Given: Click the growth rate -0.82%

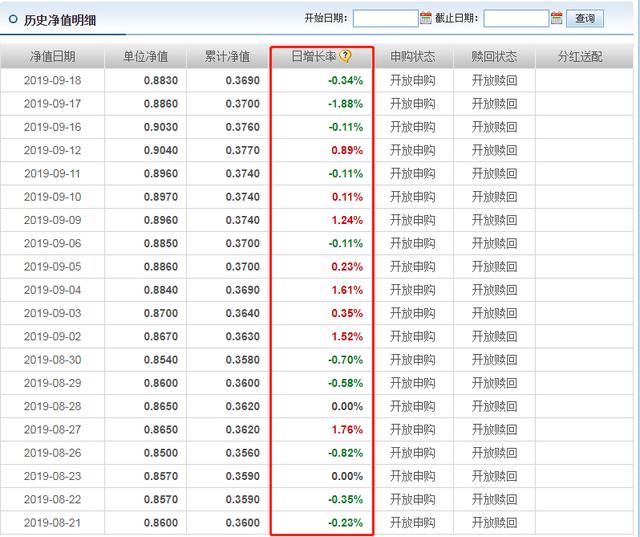Looking at the screenshot, I should click(x=345, y=453).
